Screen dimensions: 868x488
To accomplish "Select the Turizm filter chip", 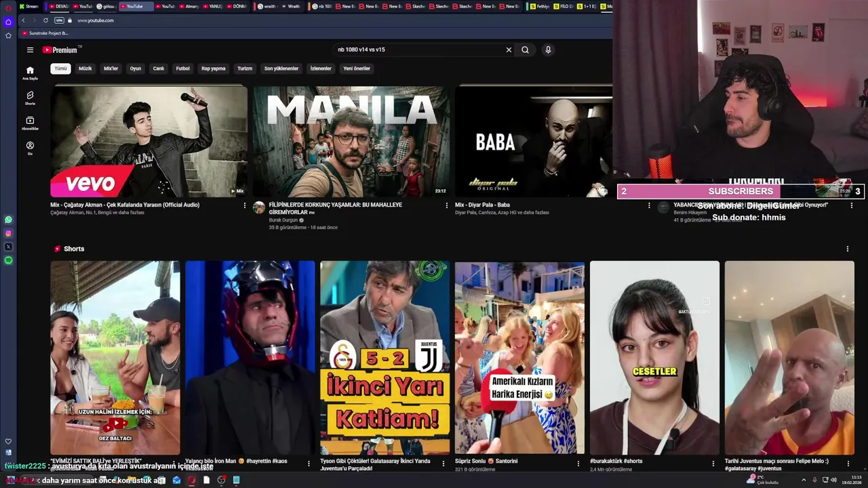I will [245, 68].
